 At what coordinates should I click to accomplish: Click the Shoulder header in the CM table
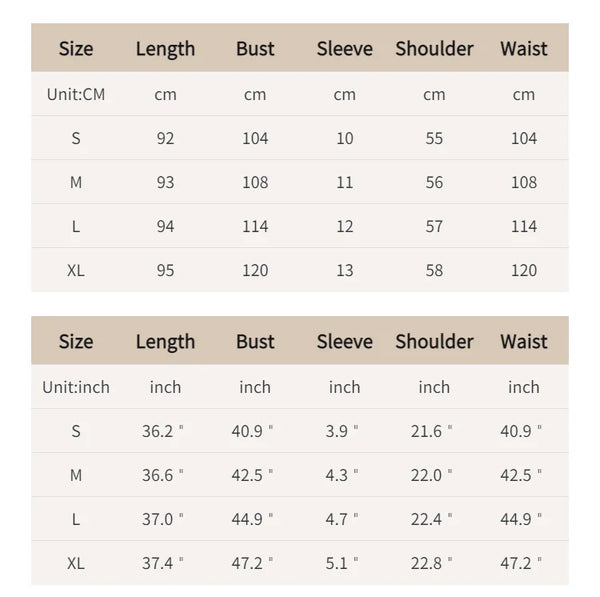point(434,49)
